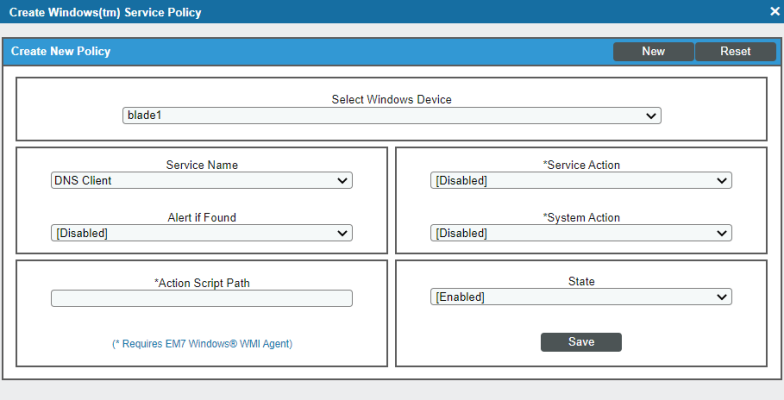Click the chevron arrow in the Service Action field
784x400 pixels.
(722, 181)
